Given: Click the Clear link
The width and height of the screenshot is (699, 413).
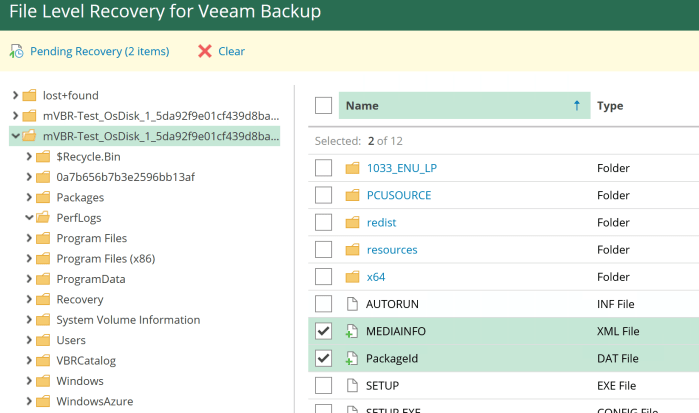Looking at the screenshot, I should (x=231, y=51).
